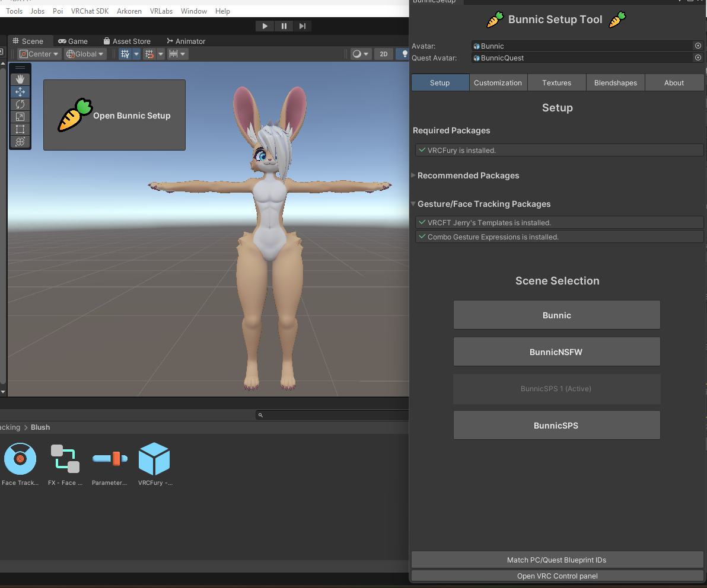Load the Bunnic scene

(556, 315)
